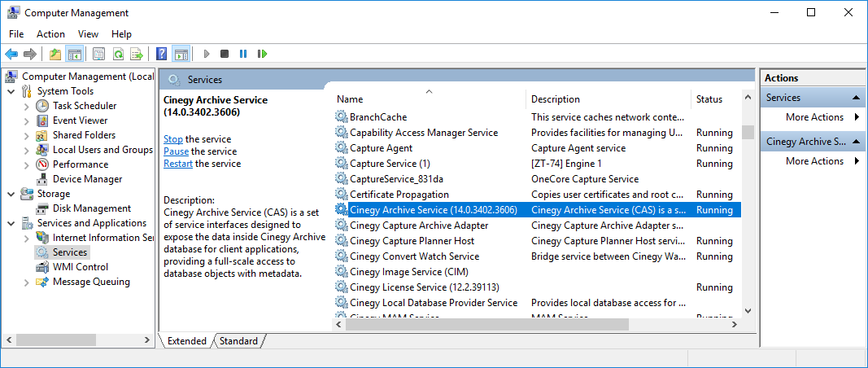This screenshot has height=368, width=868.
Task: Open the View menu
Action: (x=88, y=34)
